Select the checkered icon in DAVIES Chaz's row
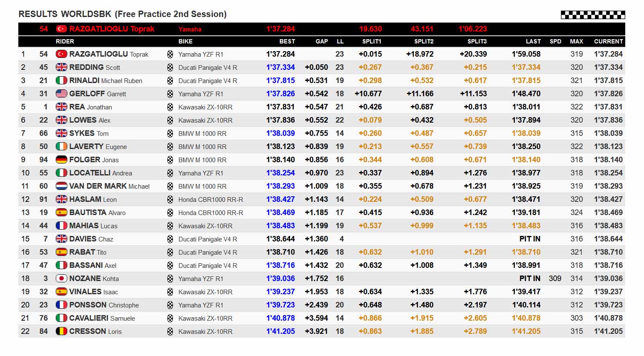The image size is (644, 356). (x=170, y=239)
